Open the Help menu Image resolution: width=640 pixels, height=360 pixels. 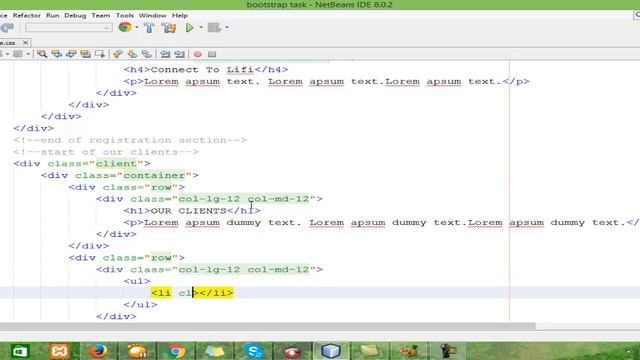click(x=180, y=15)
